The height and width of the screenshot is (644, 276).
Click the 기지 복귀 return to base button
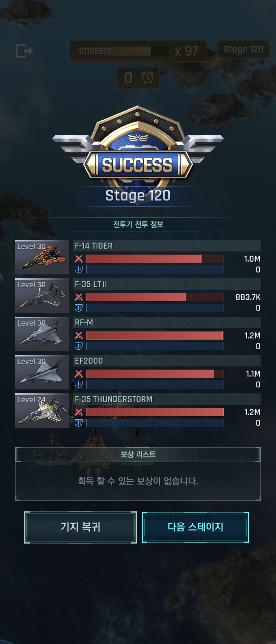click(x=80, y=527)
